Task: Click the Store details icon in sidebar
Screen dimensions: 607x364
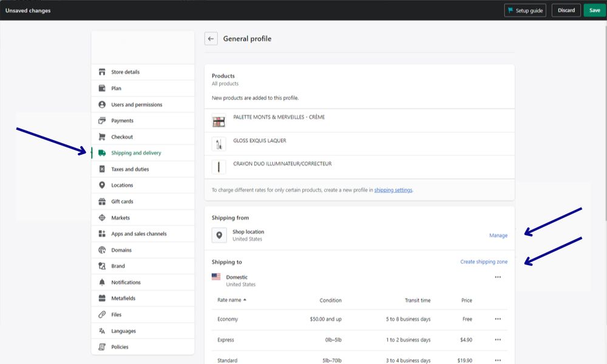Action: click(102, 72)
